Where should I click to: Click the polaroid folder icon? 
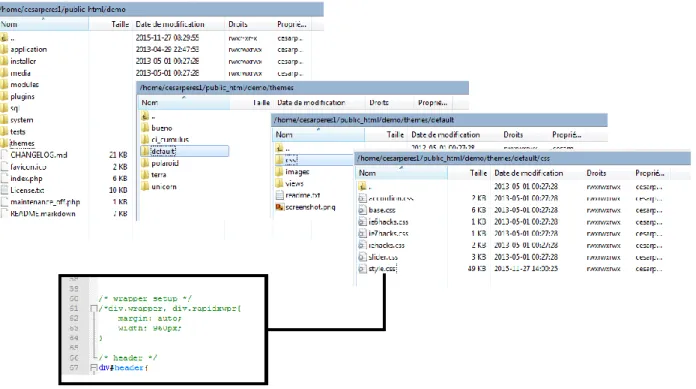tap(145, 163)
